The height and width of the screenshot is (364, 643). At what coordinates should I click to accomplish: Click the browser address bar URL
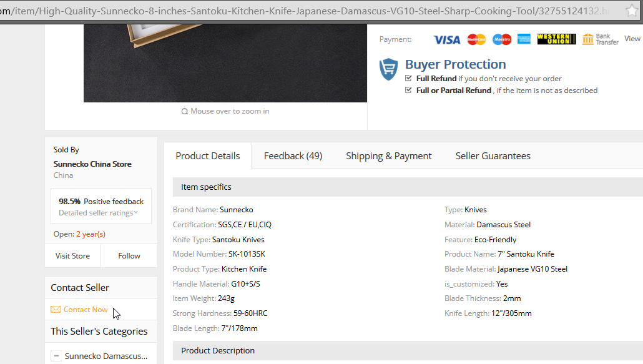pyautogui.click(x=300, y=11)
